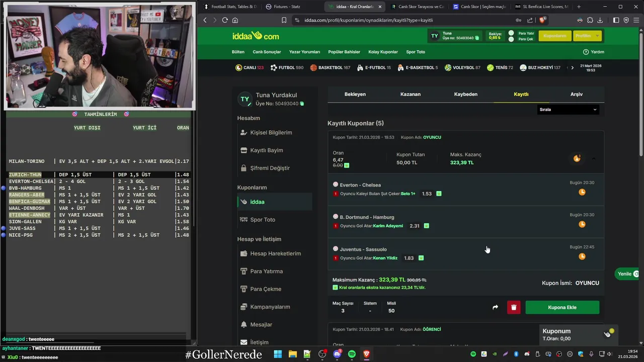Bookmark this page with the bookmark icon
The image size is (644, 362).
click(x=284, y=20)
